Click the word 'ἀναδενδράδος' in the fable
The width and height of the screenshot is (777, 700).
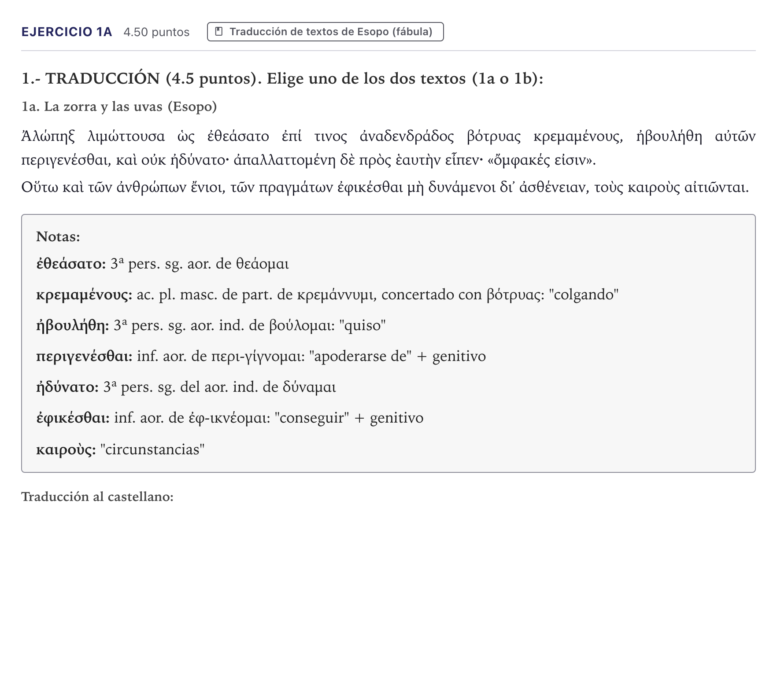tap(407, 136)
